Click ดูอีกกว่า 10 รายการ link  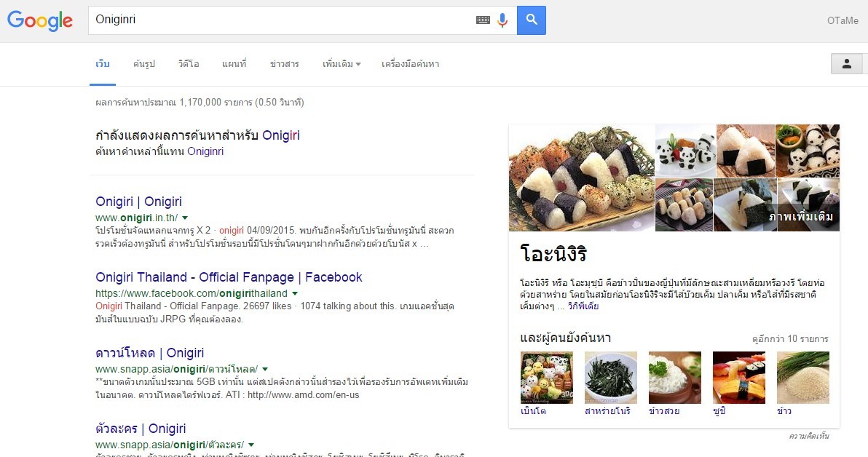coord(790,339)
